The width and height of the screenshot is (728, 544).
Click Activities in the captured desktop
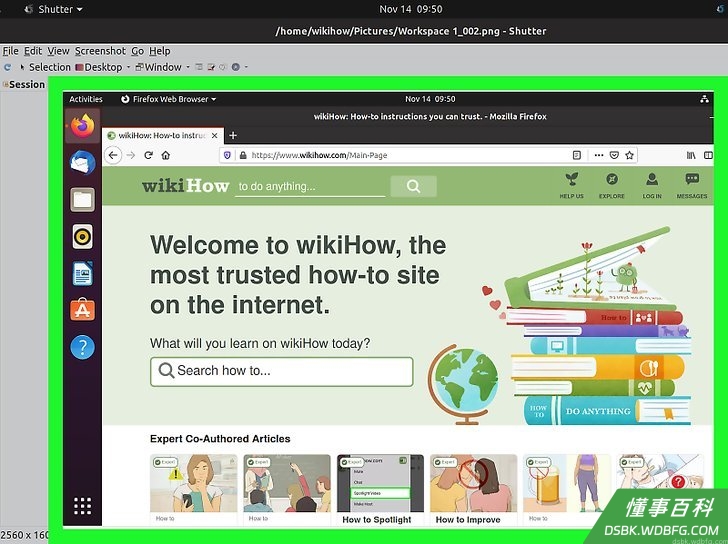click(x=86, y=99)
